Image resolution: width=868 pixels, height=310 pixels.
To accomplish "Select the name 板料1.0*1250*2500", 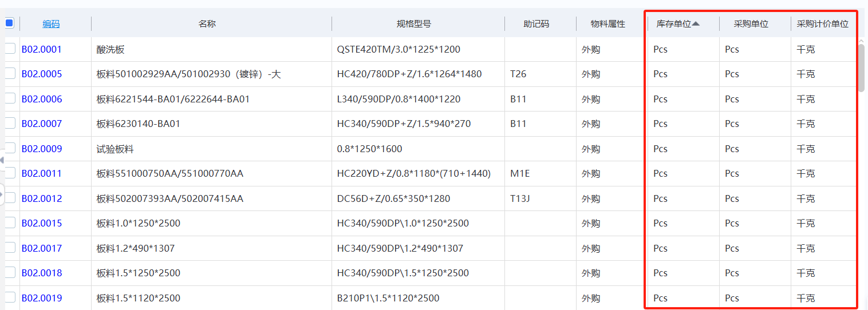I will pos(139,223).
